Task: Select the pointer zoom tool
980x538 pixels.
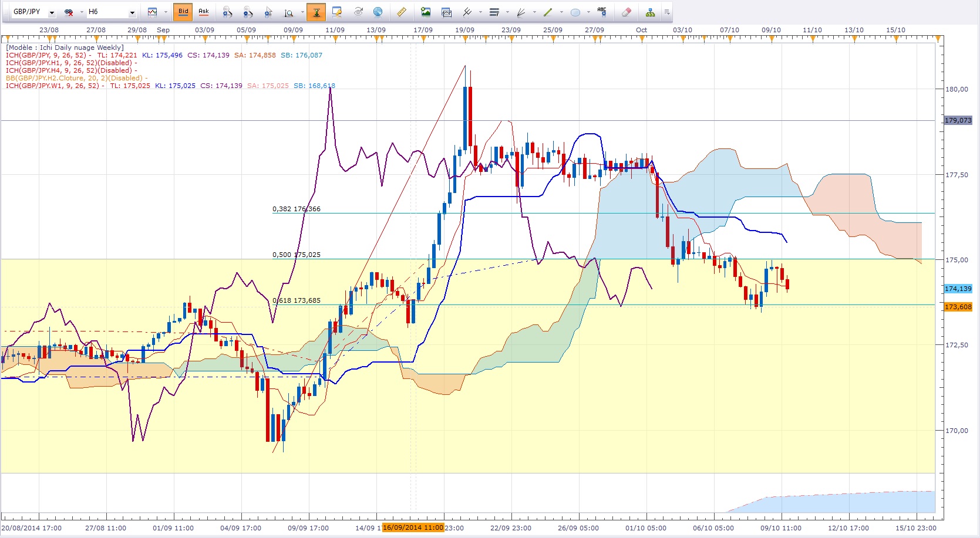Action: (268, 12)
